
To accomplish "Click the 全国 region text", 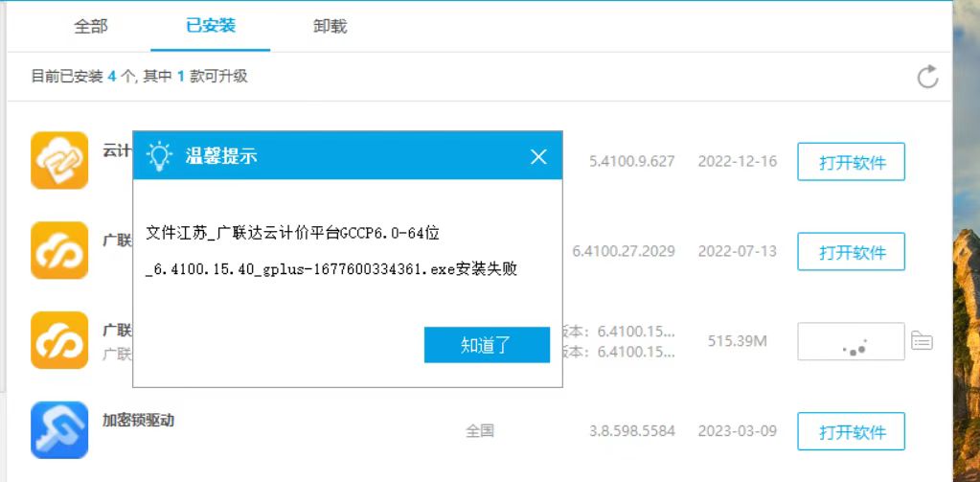I will [480, 431].
